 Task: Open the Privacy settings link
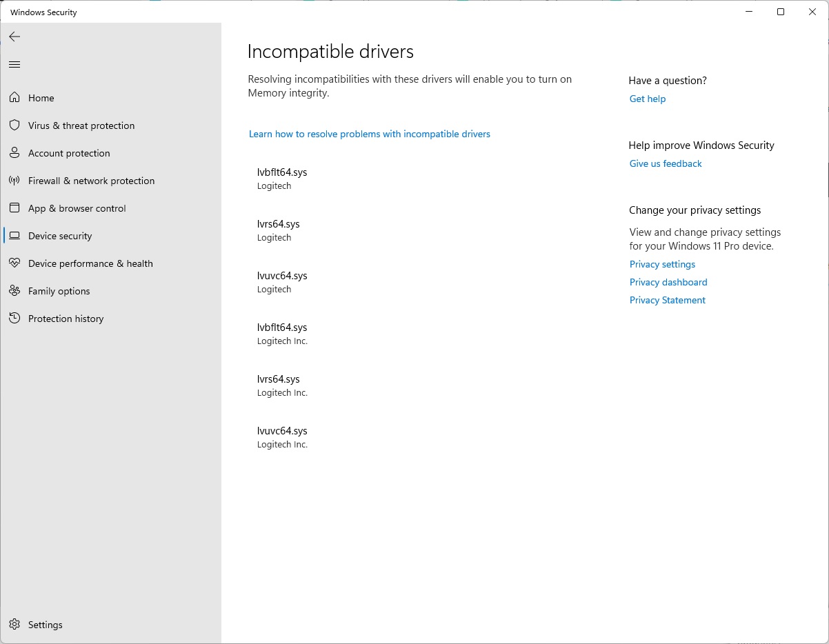[662, 264]
